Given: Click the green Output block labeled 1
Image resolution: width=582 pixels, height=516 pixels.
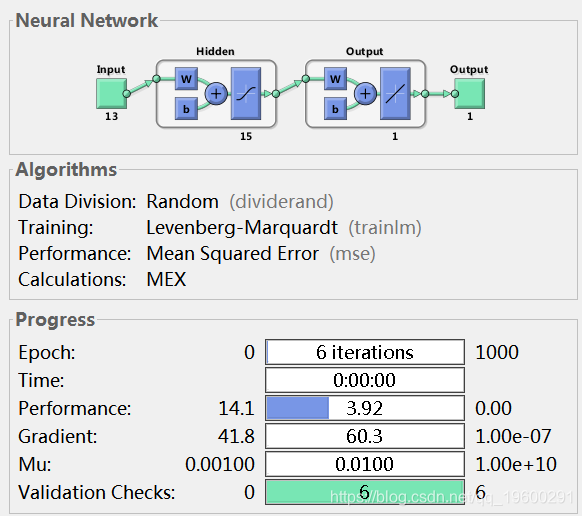Looking at the screenshot, I should pos(470,94).
